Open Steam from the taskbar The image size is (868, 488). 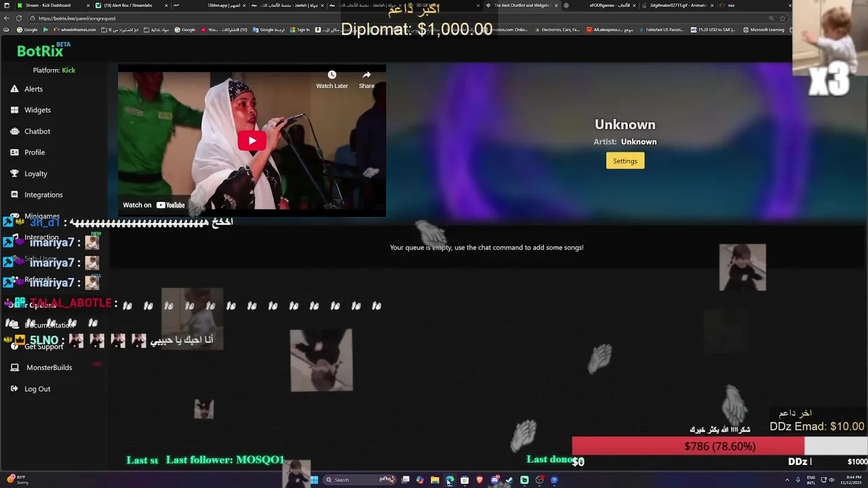coord(509,480)
